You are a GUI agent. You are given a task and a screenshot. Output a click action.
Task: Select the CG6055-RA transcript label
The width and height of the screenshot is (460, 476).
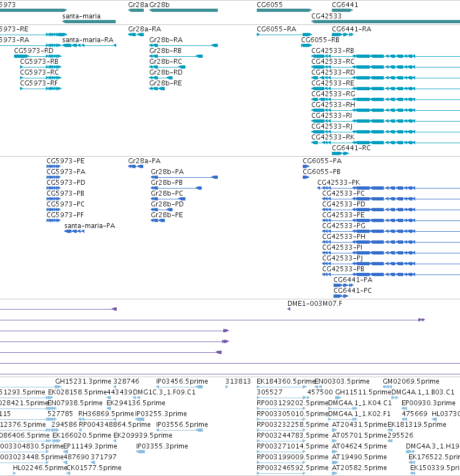tap(276, 29)
